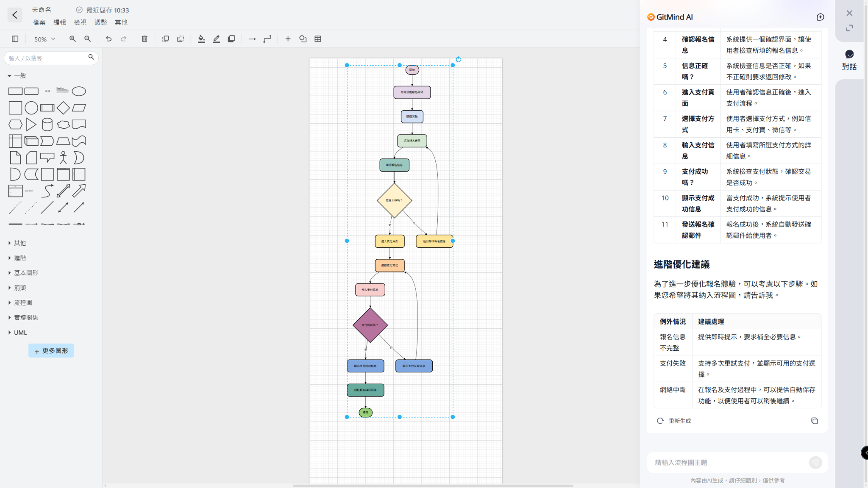Click the copy response icon

coord(815,421)
